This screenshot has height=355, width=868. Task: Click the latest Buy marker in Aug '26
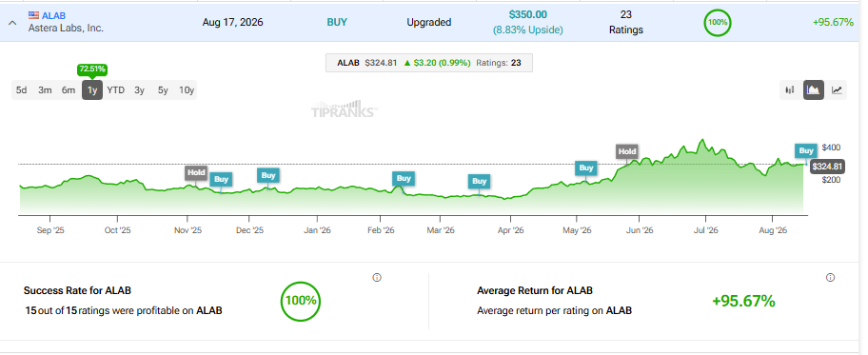coord(806,150)
